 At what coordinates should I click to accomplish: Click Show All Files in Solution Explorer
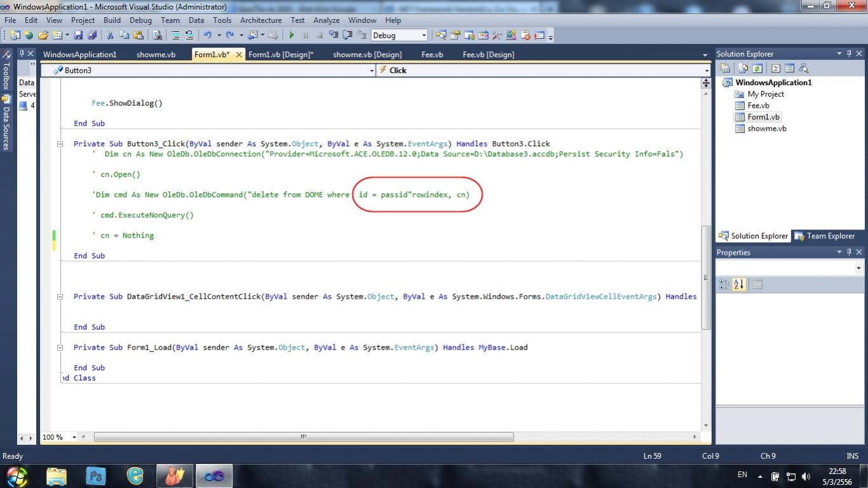743,69
